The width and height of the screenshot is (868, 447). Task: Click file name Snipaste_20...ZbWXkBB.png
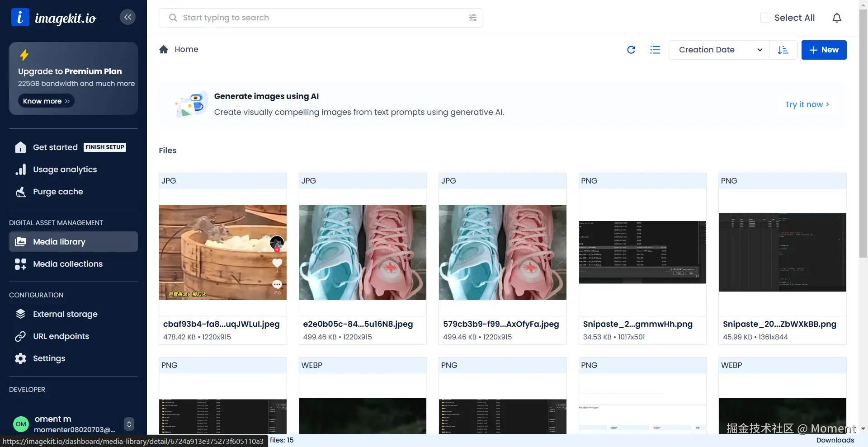779,324
